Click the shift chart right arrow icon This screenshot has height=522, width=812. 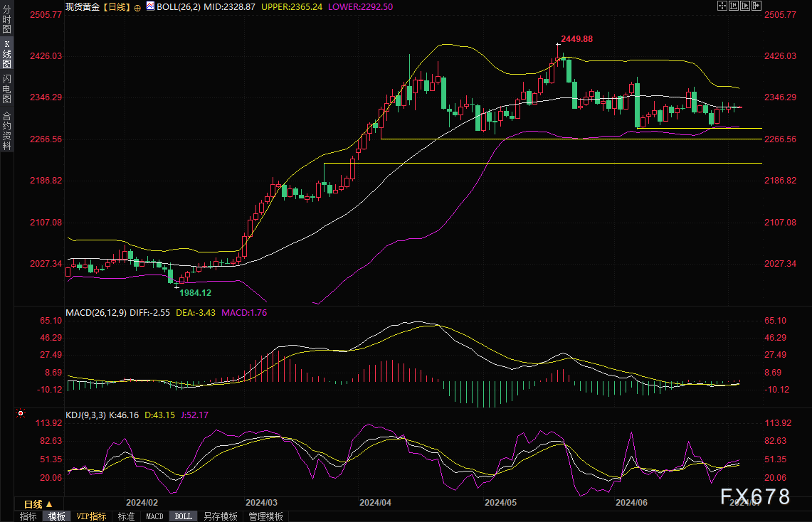756,6
